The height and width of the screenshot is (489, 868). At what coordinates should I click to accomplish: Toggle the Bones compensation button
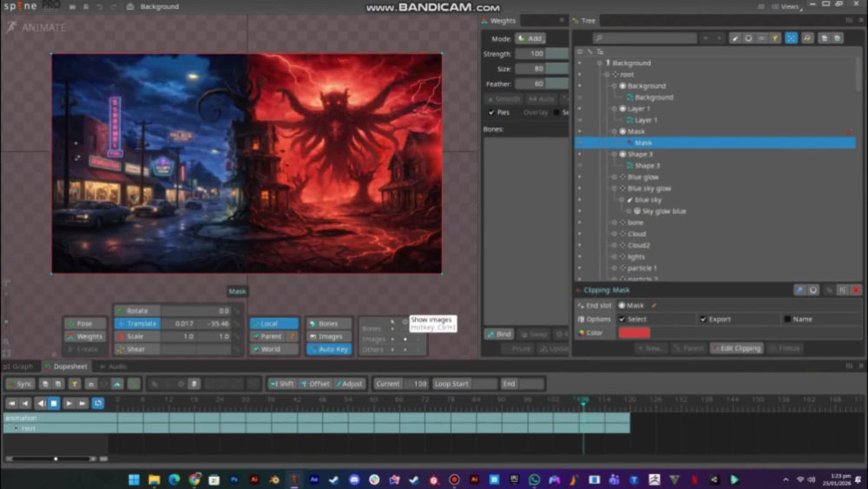[x=329, y=323]
